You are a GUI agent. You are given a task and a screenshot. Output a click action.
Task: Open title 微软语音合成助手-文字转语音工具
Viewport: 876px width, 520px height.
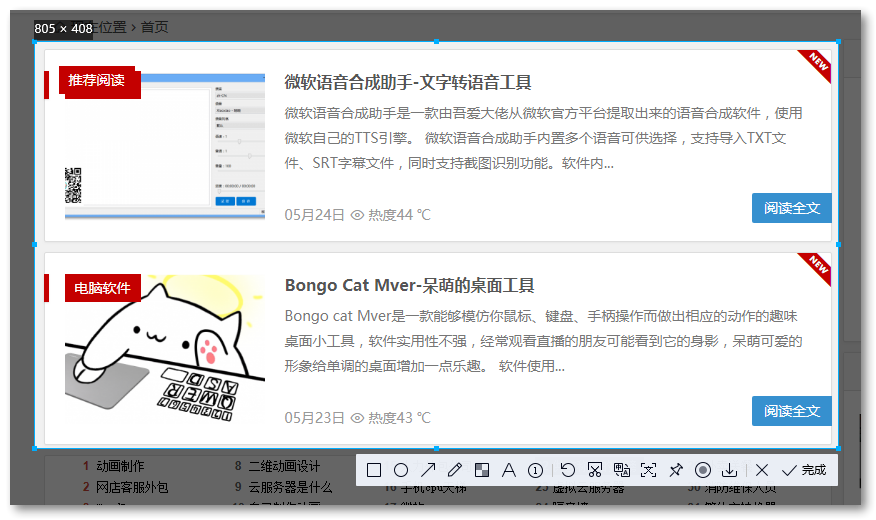click(x=408, y=83)
